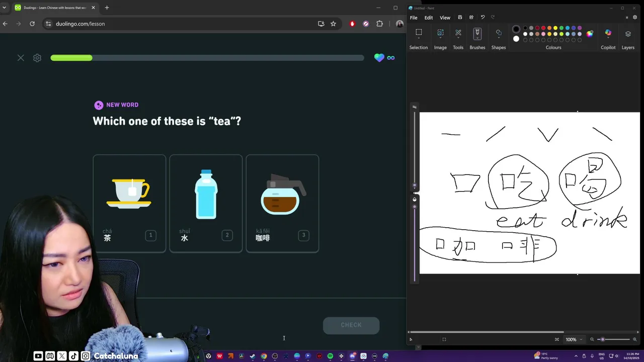Zoom in with the plus magnifier in Paint
This screenshot has width=644, height=362.
pyautogui.click(x=634, y=339)
